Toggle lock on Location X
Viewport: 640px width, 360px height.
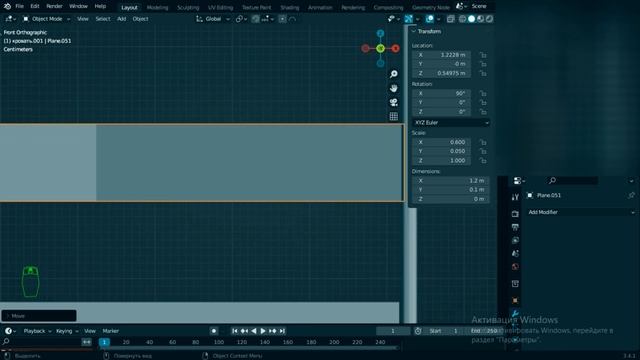483,55
